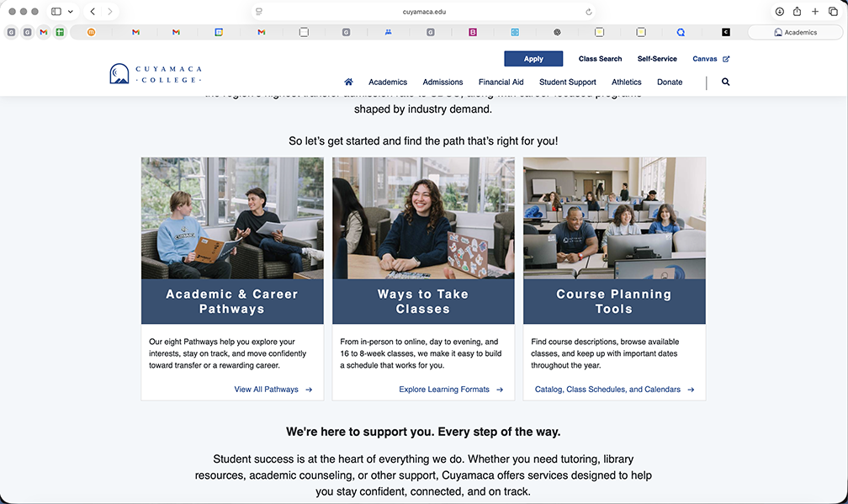
Task: Open the Class Search link
Action: [600, 59]
